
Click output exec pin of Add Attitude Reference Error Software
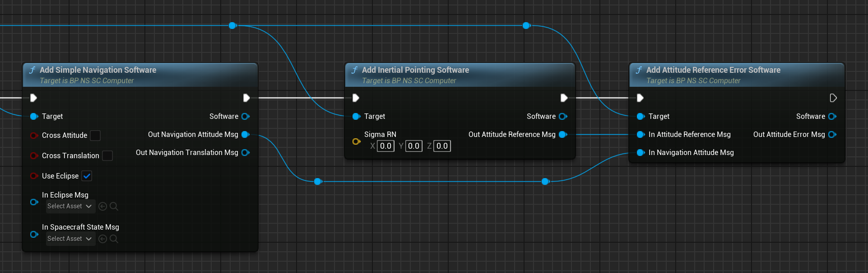(x=833, y=98)
